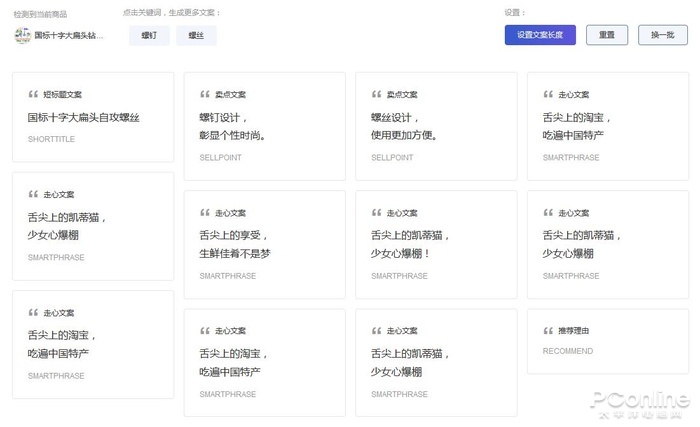The height and width of the screenshot is (427, 700).
Task: Click quote icon on 螺钉设计 selling-point card
Action: [x=205, y=94]
